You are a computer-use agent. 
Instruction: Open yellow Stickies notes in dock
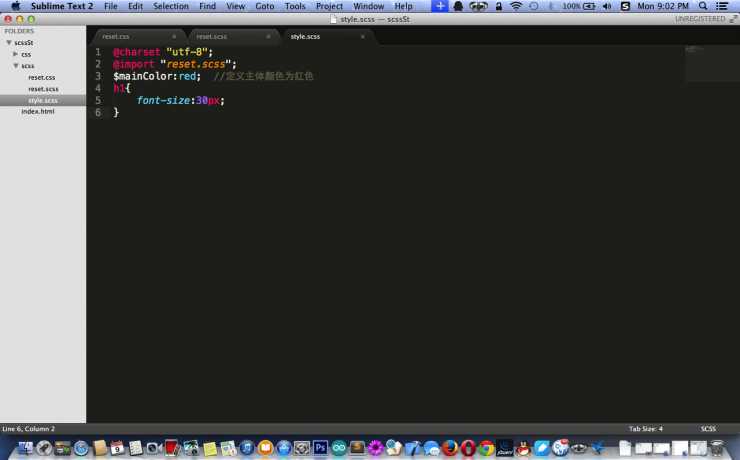tap(210, 448)
